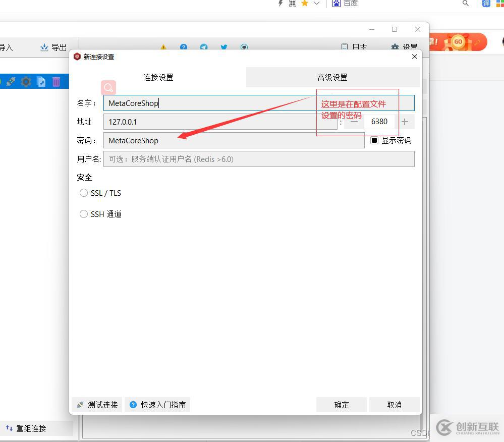This screenshot has width=504, height=442.
Task: Click the red app logo in dialog title bar
Action: pos(77,57)
